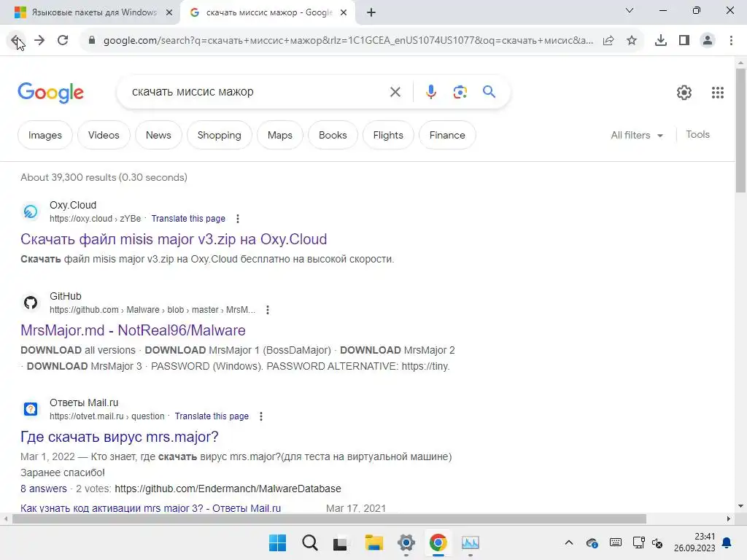The width and height of the screenshot is (747, 560).
Task: Expand All filters dropdown
Action: click(637, 135)
